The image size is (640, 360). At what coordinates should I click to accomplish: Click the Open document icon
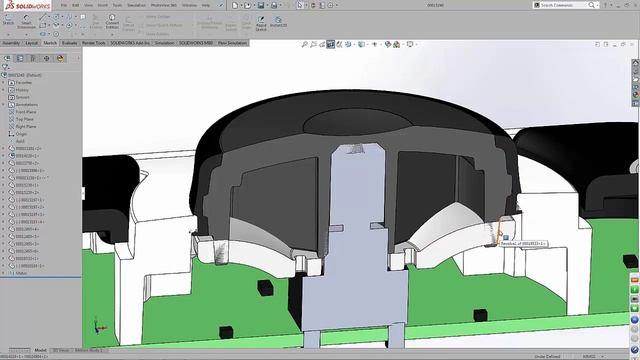coord(247,5)
